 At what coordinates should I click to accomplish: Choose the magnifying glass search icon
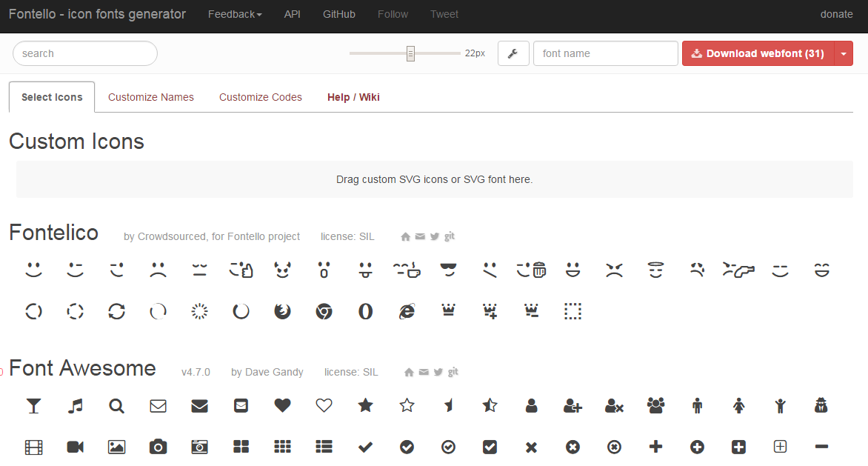point(117,406)
